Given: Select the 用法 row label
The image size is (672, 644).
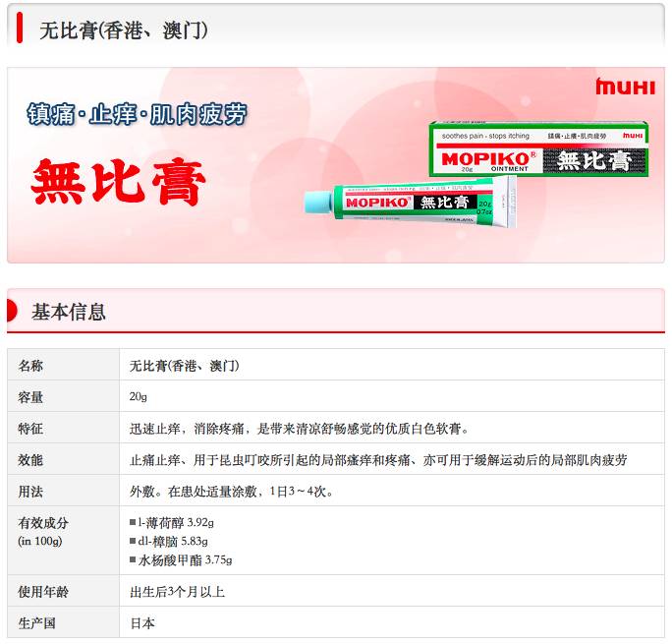Looking at the screenshot, I should click(30, 492).
